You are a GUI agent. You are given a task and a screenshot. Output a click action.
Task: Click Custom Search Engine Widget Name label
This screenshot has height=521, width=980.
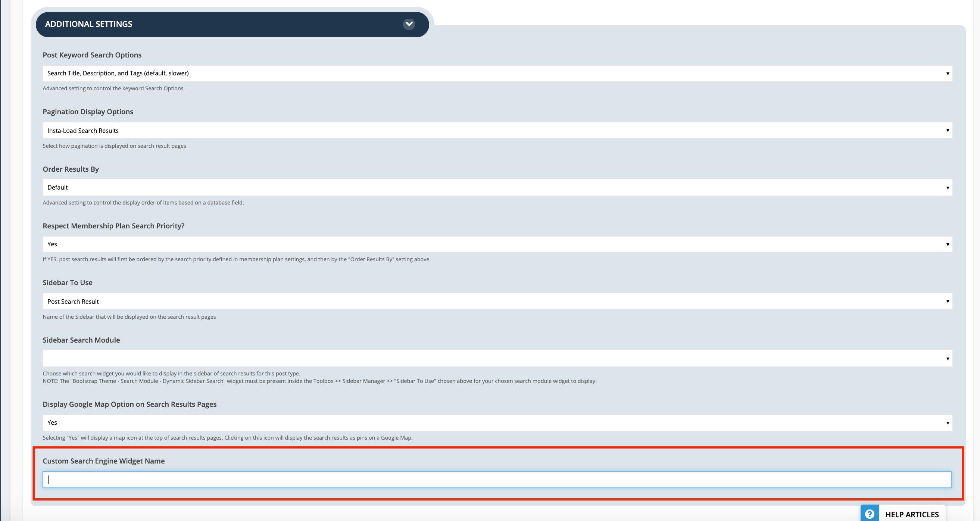(103, 461)
